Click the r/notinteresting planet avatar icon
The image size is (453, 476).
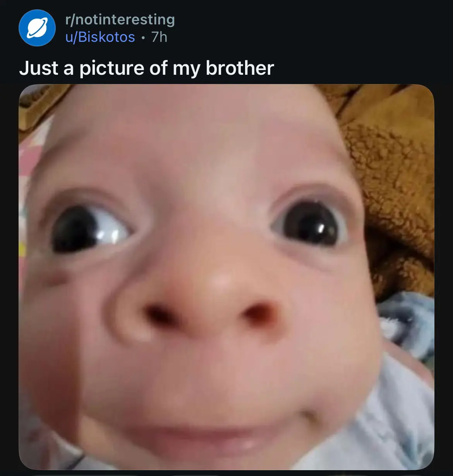(x=37, y=28)
